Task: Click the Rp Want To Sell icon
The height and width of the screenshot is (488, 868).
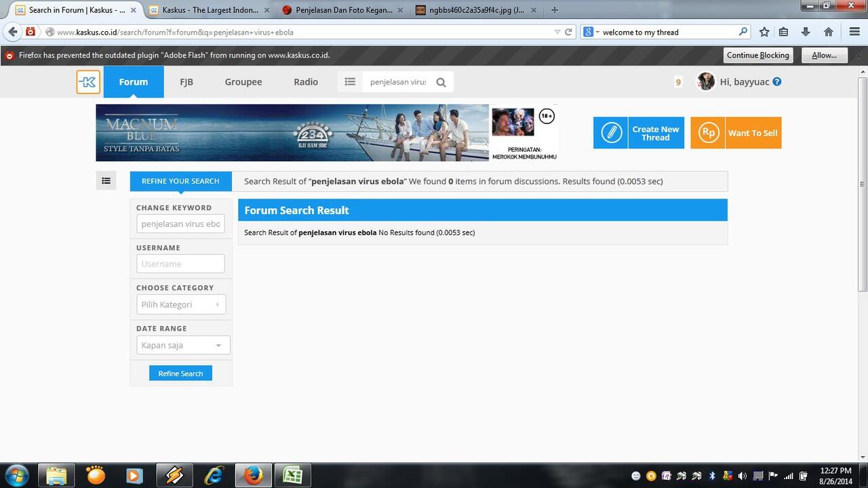Action: coord(708,133)
